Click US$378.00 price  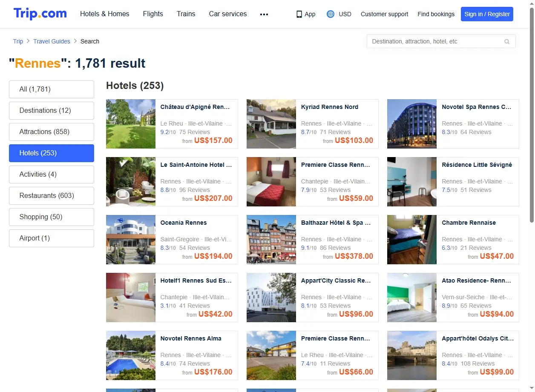coord(354,256)
